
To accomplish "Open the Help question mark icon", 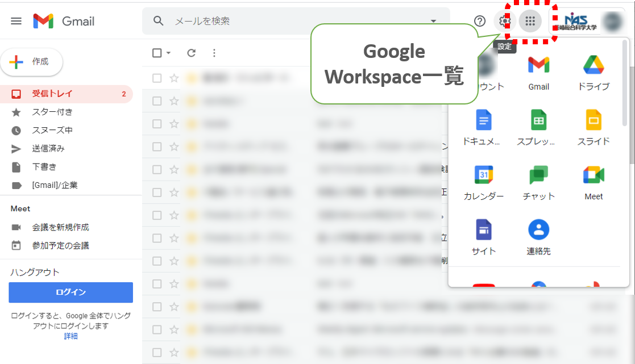I will (479, 21).
